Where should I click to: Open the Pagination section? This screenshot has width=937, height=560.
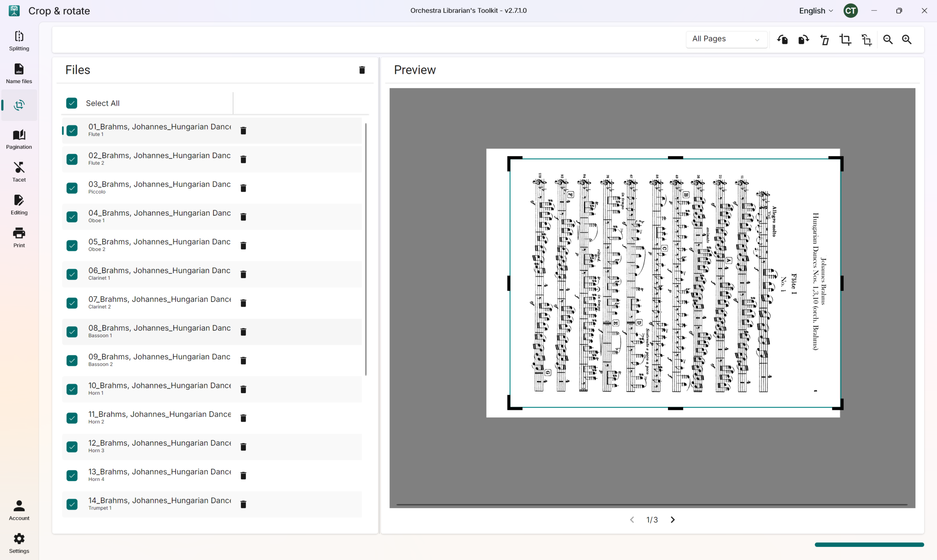[19, 139]
